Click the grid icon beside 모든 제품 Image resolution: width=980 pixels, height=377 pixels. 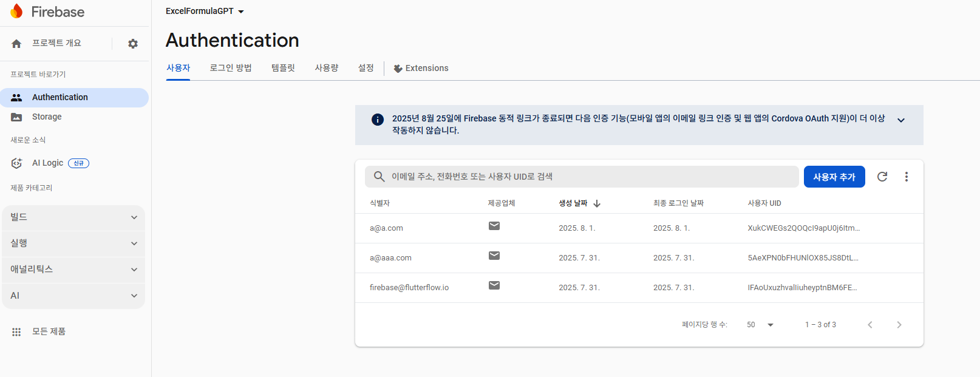16,332
